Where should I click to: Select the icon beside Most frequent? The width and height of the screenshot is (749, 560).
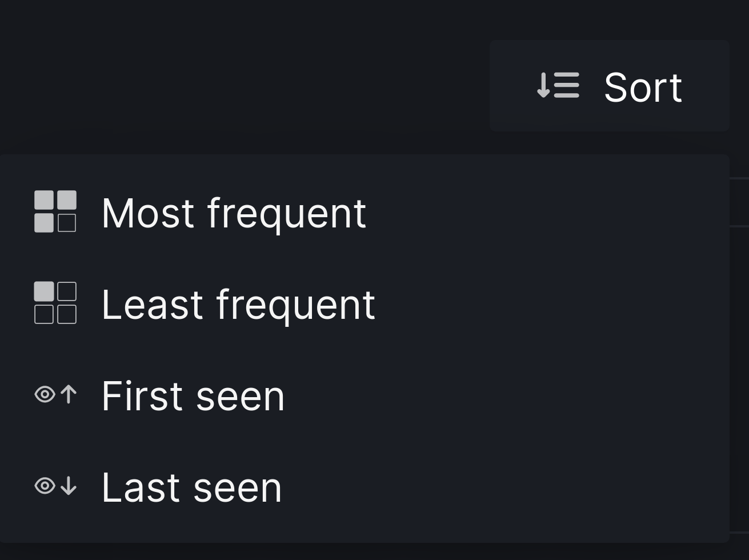pyautogui.click(x=55, y=212)
